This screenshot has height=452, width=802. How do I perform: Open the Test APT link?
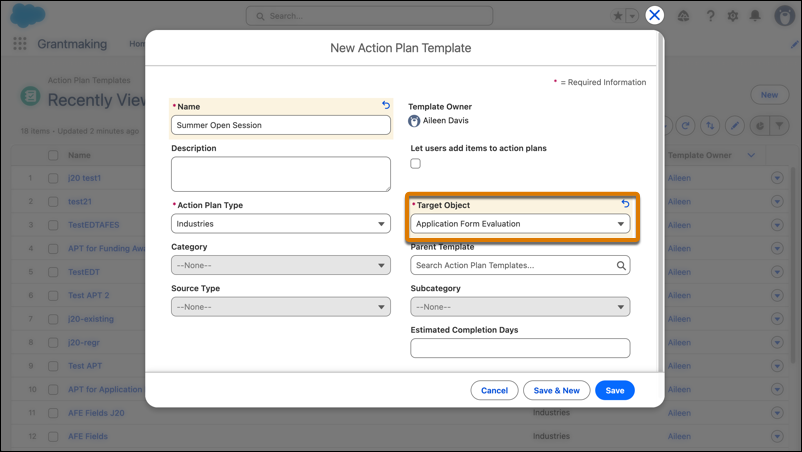click(x=85, y=366)
